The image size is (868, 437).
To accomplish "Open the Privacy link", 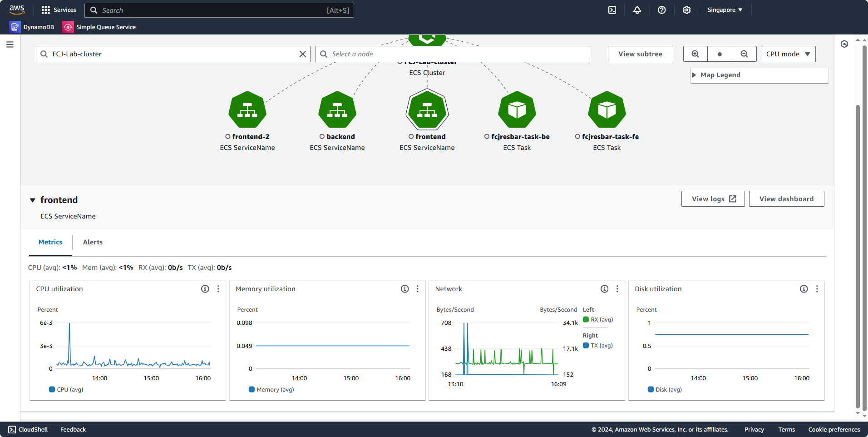I will [x=754, y=430].
